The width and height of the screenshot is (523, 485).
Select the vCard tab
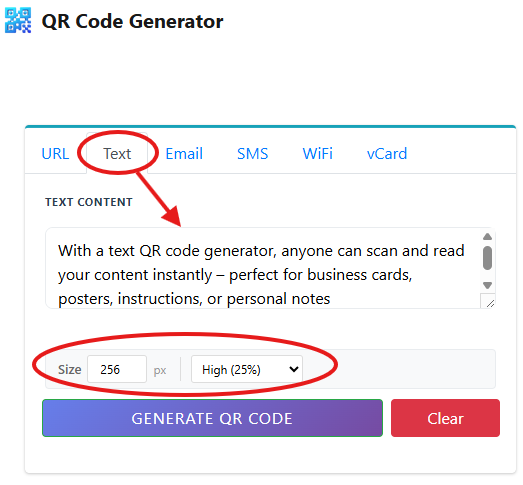[x=387, y=154]
